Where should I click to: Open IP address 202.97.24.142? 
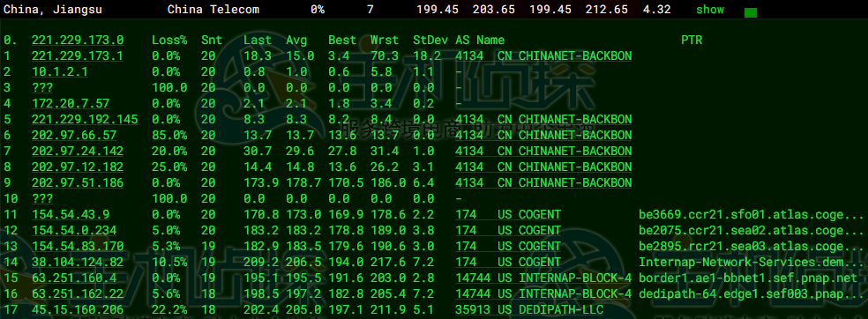tap(78, 152)
